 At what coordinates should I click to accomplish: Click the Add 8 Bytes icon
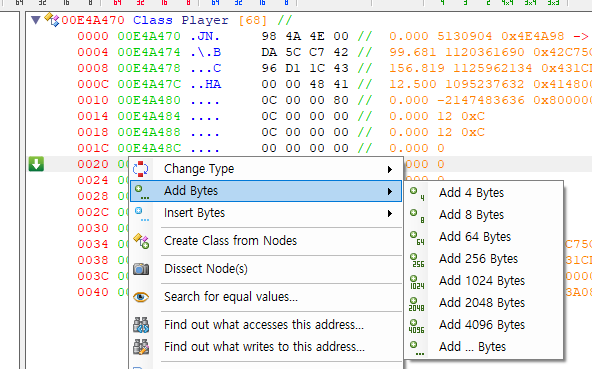tap(417, 216)
